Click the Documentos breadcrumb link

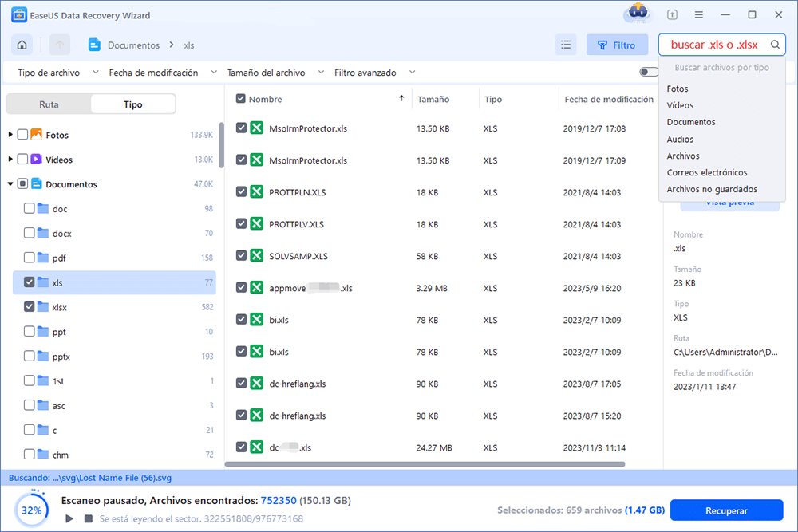point(133,45)
